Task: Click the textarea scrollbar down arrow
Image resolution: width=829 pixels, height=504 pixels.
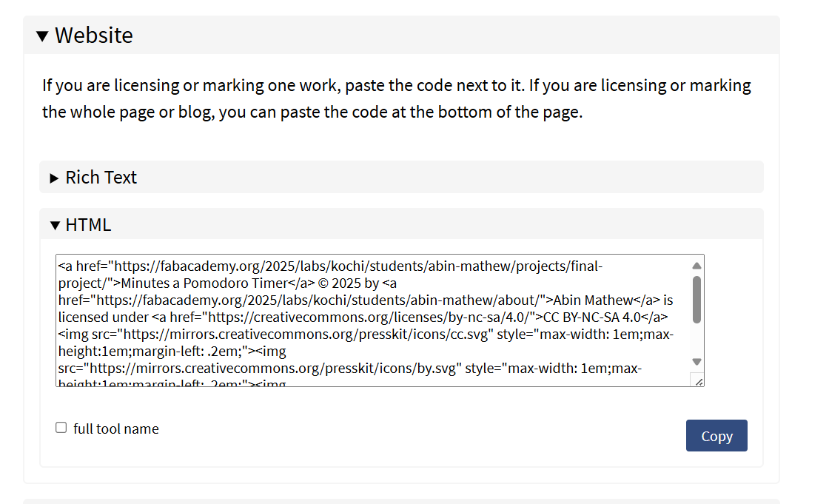Action: pyautogui.click(x=697, y=362)
